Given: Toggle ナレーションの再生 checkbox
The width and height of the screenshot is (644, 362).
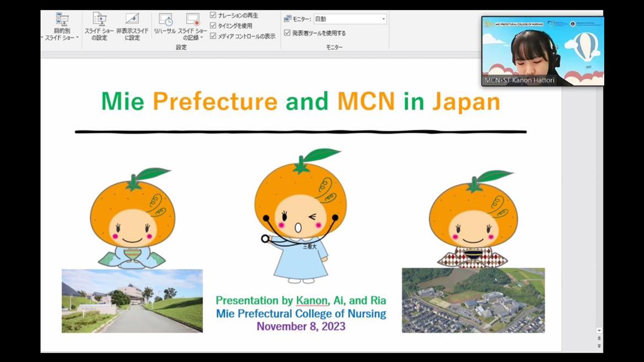Looking at the screenshot, I should pyautogui.click(x=213, y=15).
